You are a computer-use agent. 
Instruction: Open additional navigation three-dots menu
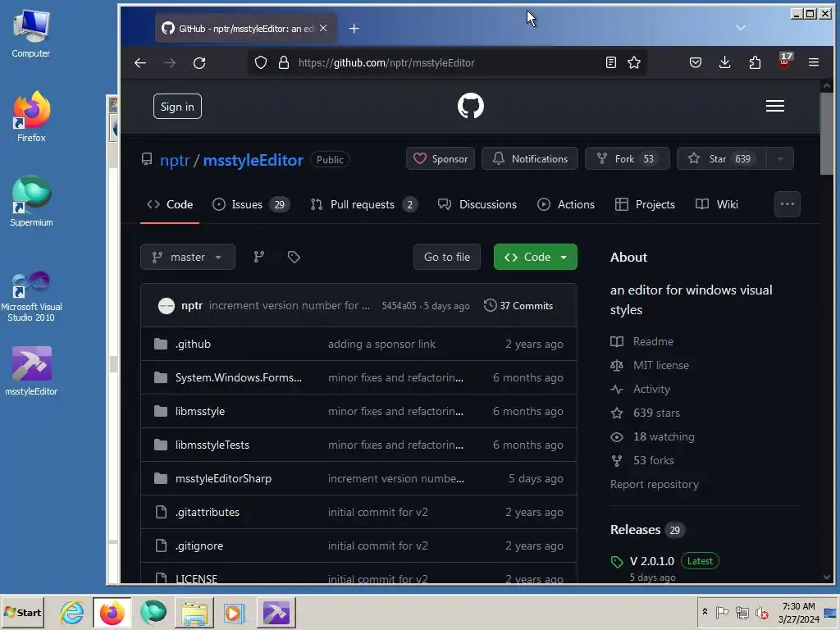[787, 204]
